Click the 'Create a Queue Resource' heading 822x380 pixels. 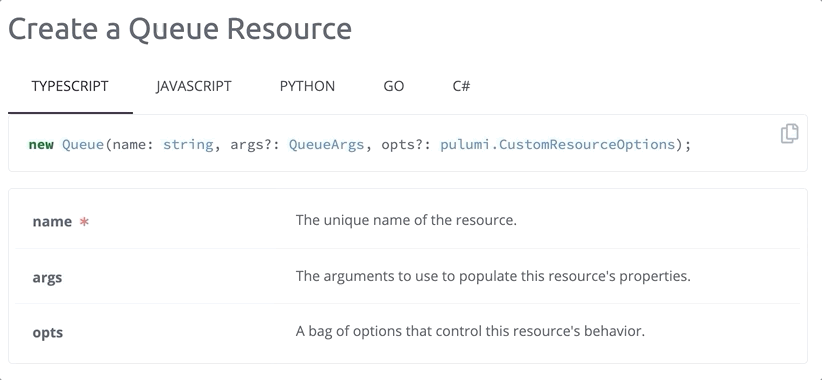(x=180, y=29)
